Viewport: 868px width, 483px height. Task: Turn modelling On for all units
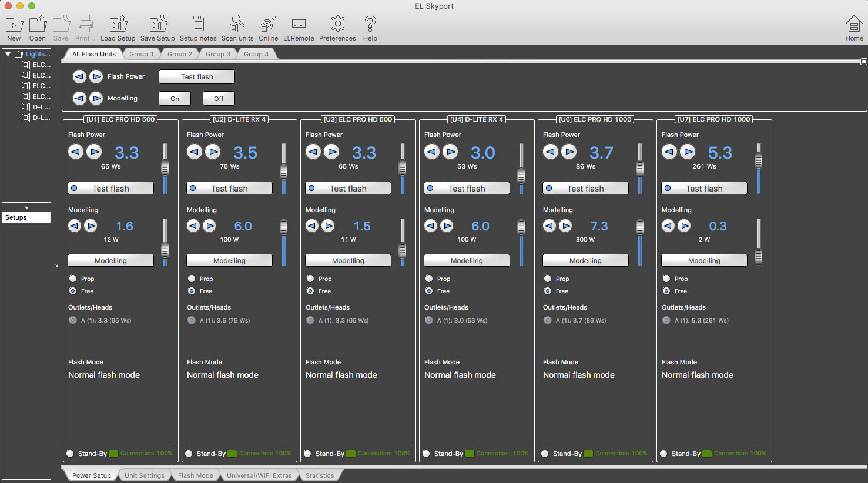point(175,99)
